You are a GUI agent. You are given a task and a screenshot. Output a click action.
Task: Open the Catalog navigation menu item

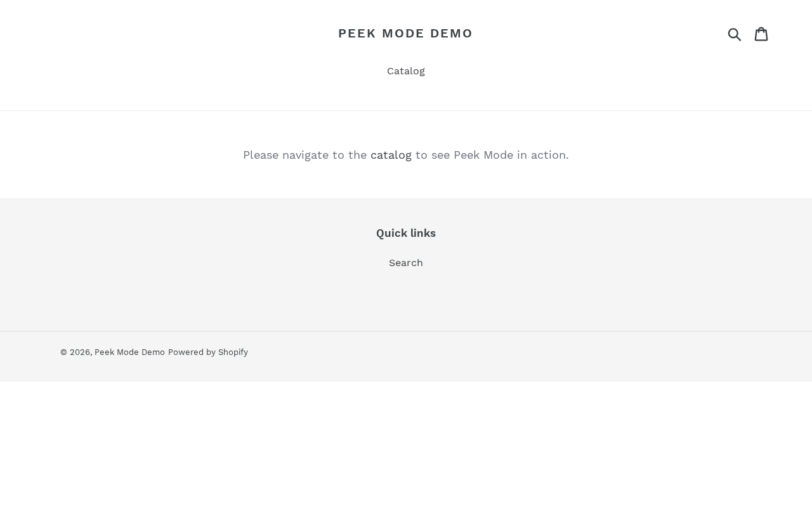click(406, 71)
